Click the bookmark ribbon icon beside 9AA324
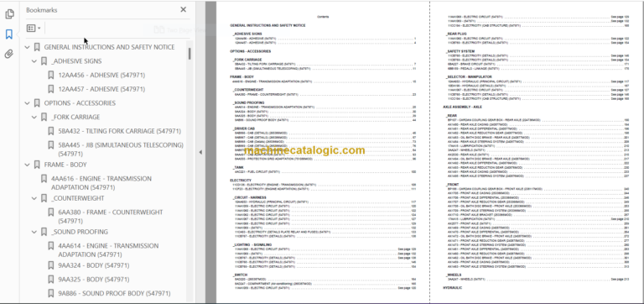The width and height of the screenshot is (644, 304). (51, 265)
